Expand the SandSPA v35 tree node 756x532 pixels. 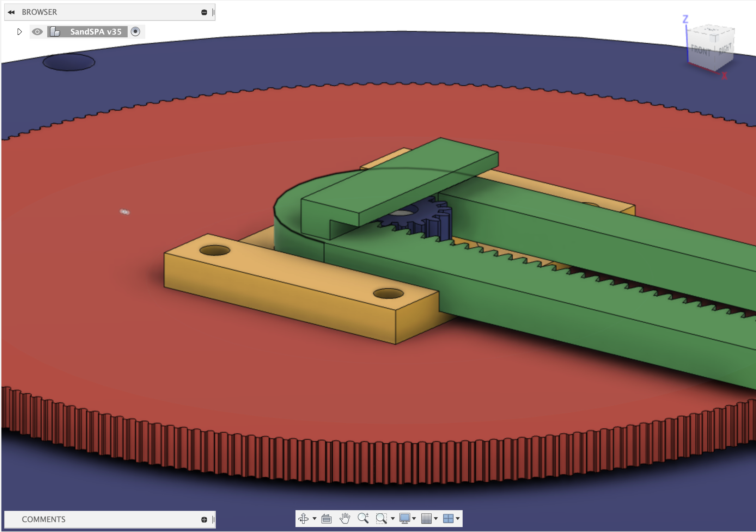click(19, 32)
